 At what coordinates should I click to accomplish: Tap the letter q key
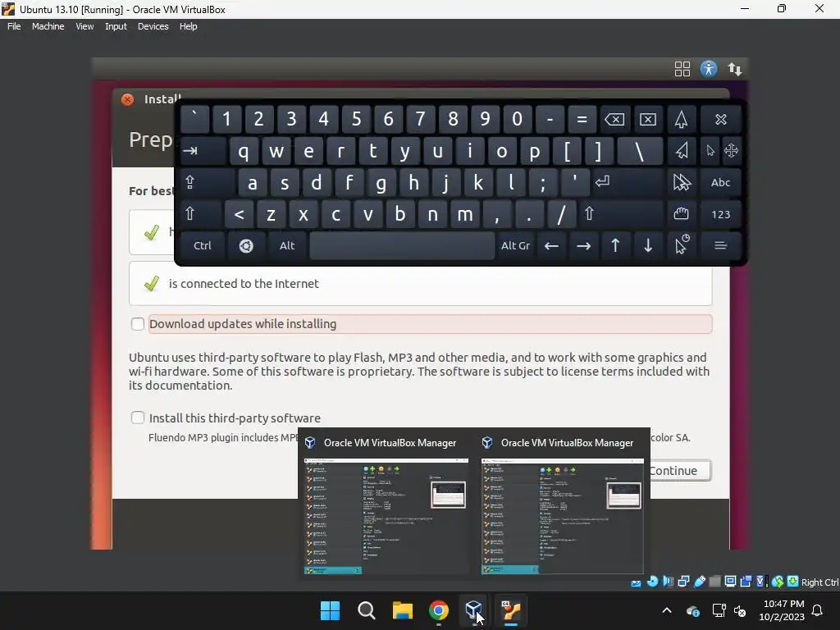click(x=243, y=151)
